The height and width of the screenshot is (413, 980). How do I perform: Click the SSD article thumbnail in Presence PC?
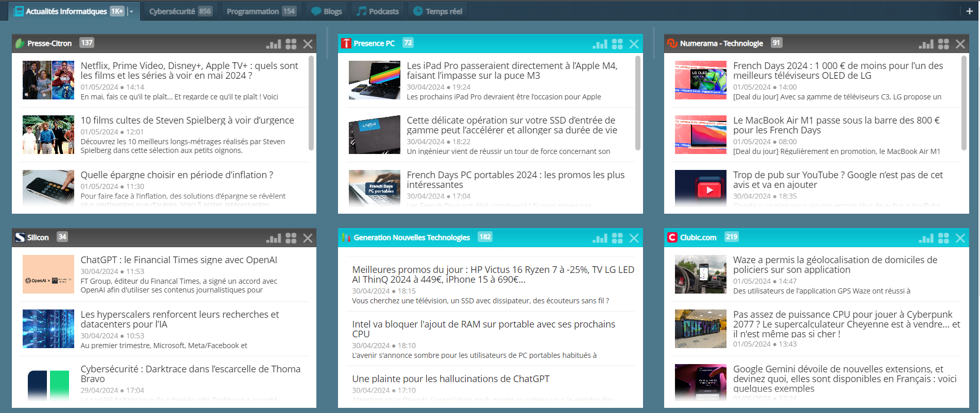coord(375,134)
